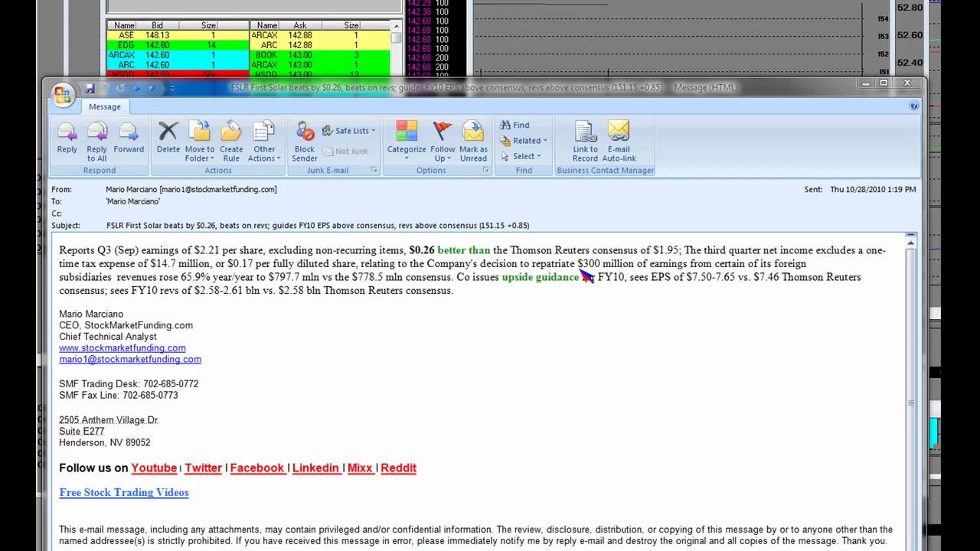This screenshot has height=551, width=980.
Task: Delete the message
Action: pyautogui.click(x=168, y=139)
